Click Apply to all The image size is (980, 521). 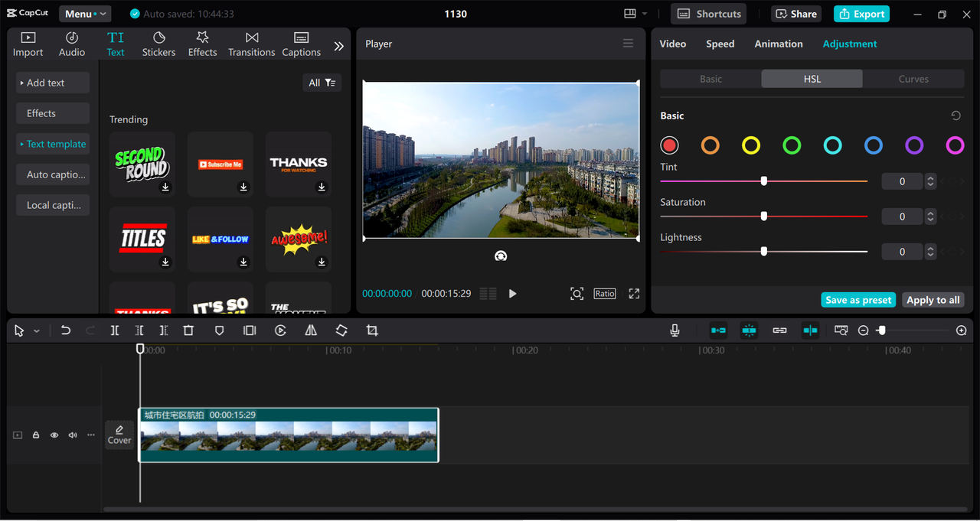click(933, 300)
